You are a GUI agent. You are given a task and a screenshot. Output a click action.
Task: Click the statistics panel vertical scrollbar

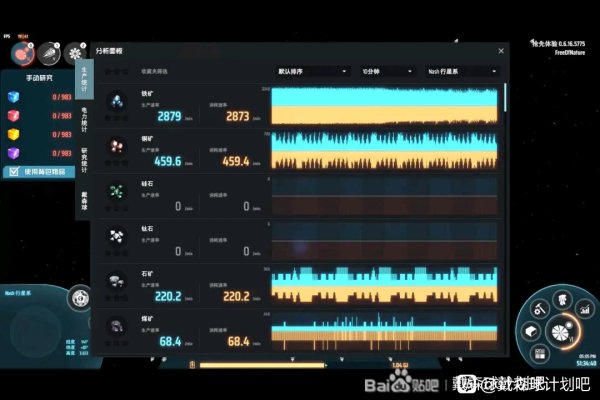pos(505,97)
